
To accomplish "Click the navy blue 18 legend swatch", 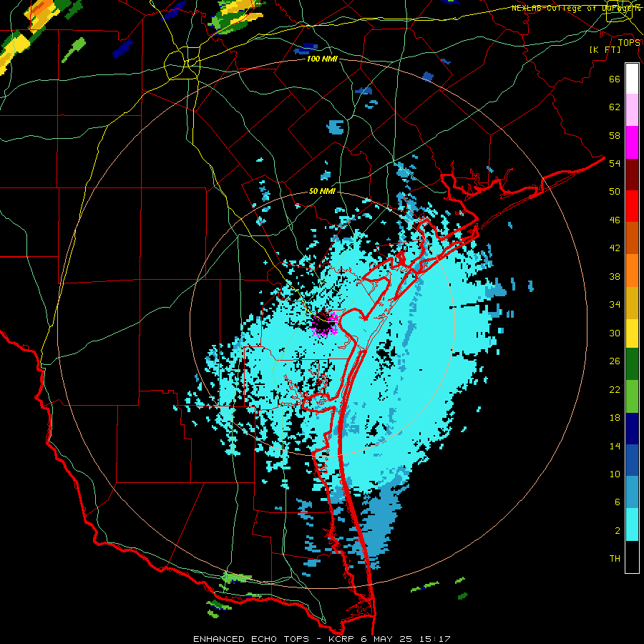I will 632,429.
